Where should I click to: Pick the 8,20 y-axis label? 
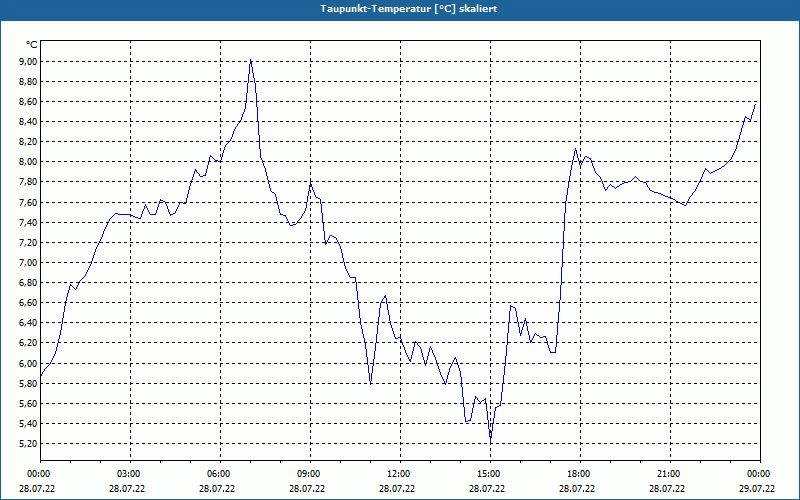[30, 142]
